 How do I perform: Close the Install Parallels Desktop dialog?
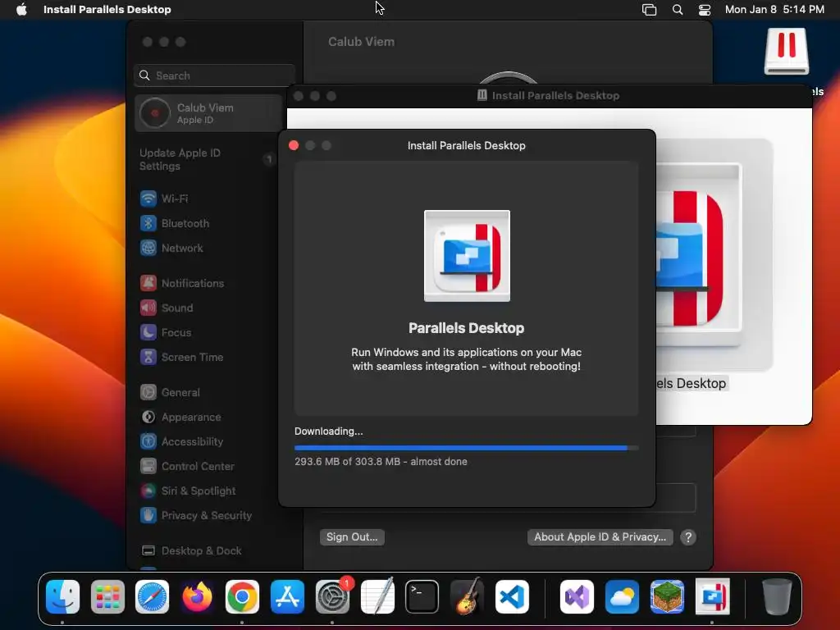point(294,146)
